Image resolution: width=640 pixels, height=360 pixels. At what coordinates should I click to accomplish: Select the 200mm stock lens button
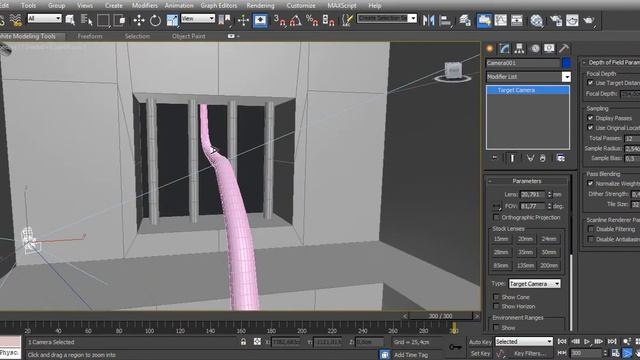pos(549,265)
